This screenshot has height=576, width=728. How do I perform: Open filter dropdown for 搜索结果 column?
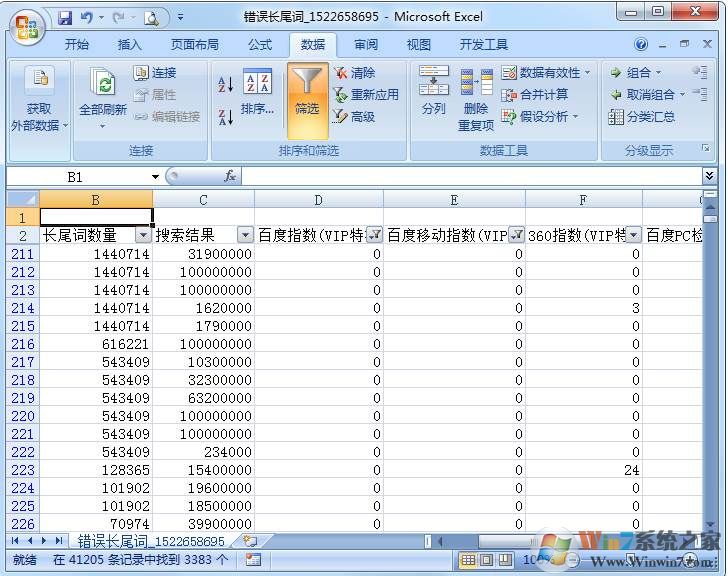click(245, 235)
